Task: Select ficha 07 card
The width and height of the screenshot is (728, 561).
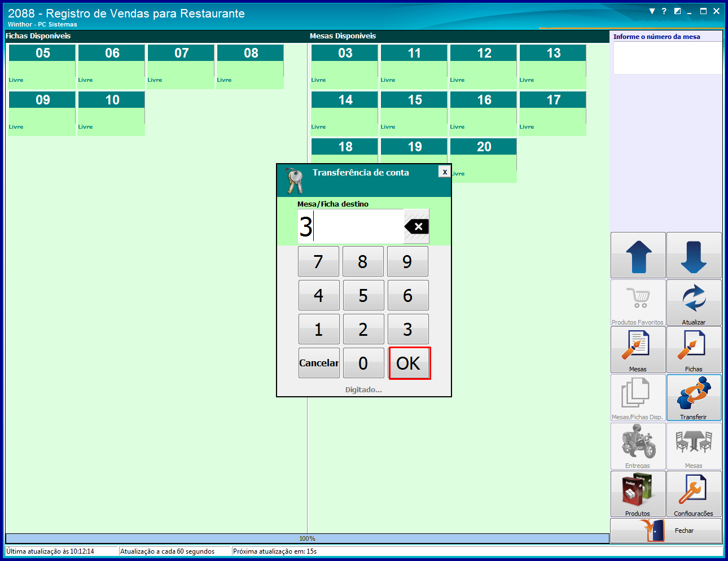Action: (181, 67)
